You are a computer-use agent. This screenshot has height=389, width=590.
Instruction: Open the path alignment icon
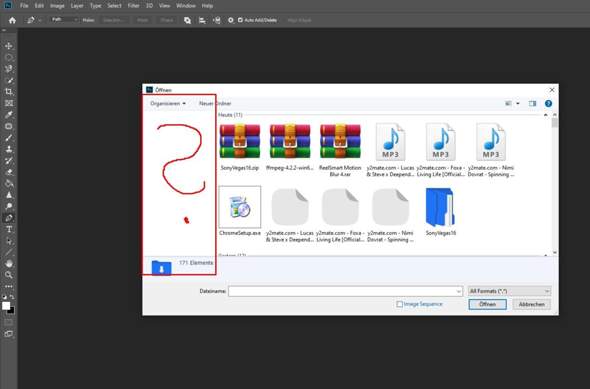pyautogui.click(x=202, y=20)
